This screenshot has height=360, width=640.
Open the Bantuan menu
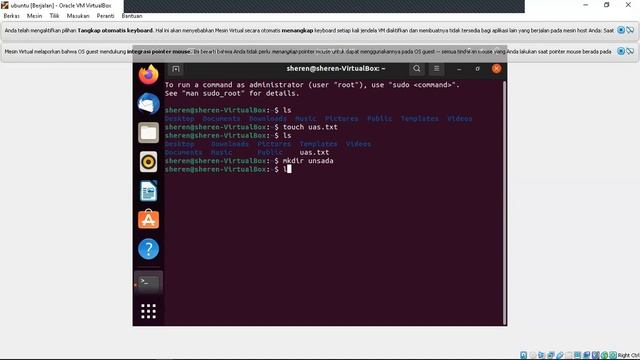[x=132, y=16]
